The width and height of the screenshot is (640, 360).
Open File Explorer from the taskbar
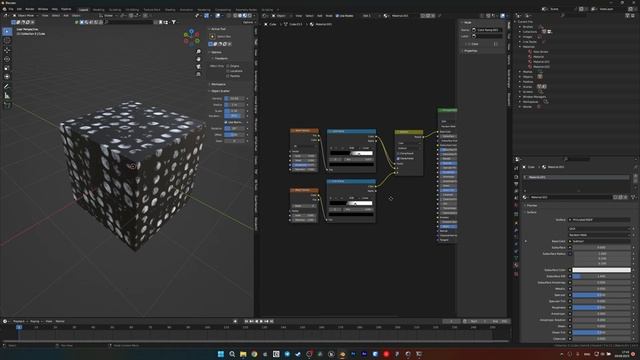[x=243, y=354]
